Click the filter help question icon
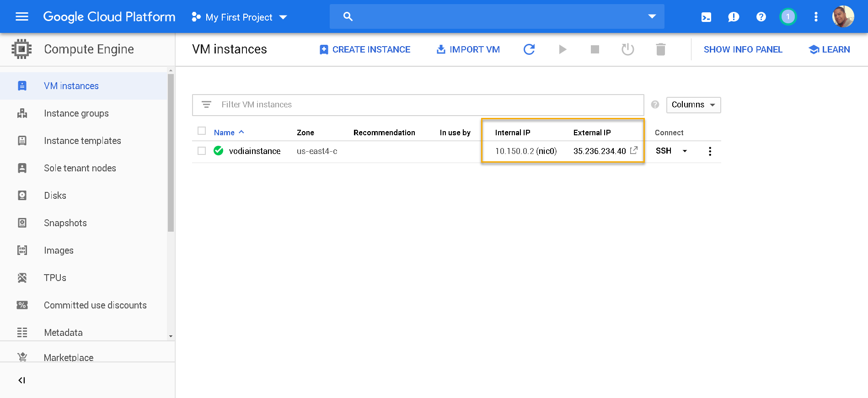This screenshot has width=868, height=398. pos(655,105)
